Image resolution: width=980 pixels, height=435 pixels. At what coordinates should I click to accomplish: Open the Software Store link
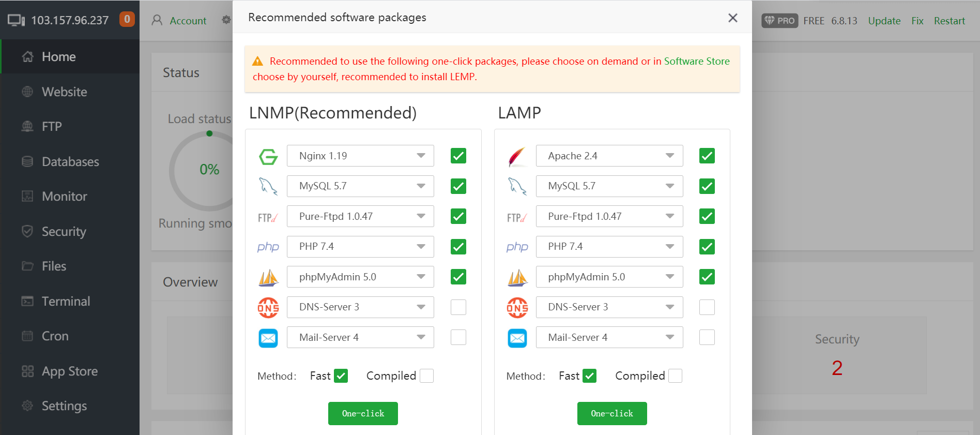[697, 61]
